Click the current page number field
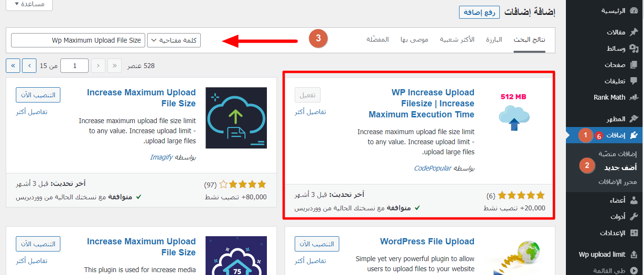 coord(75,66)
